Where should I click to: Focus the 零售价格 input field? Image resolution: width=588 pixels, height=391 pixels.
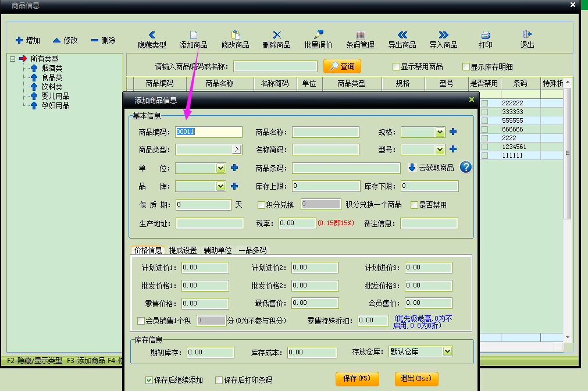205,303
